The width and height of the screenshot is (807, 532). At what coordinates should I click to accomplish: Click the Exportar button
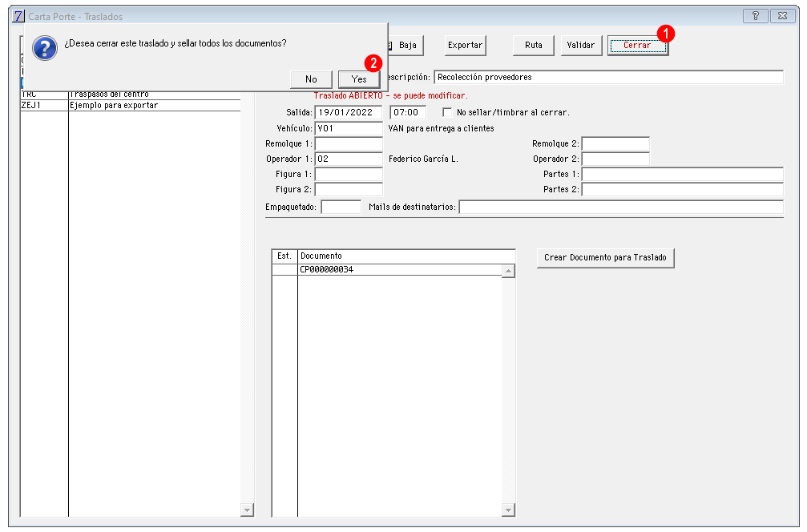coord(465,46)
